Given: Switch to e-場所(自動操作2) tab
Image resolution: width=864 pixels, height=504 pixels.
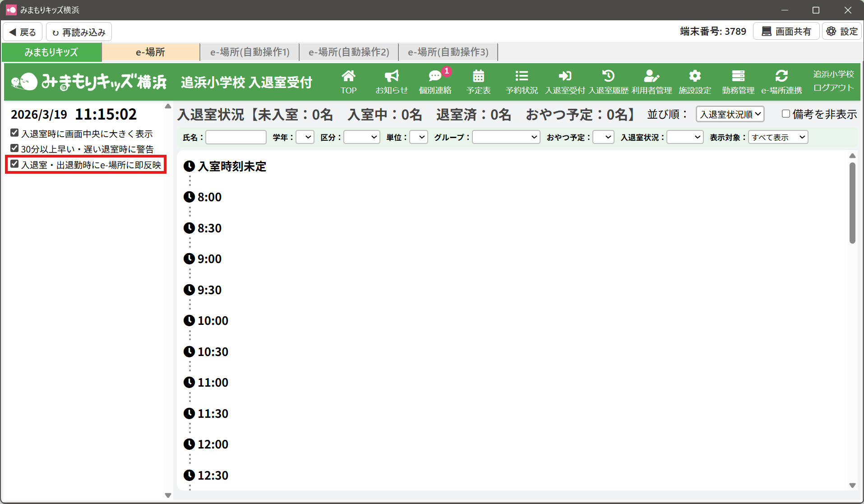Looking at the screenshot, I should pos(349,52).
